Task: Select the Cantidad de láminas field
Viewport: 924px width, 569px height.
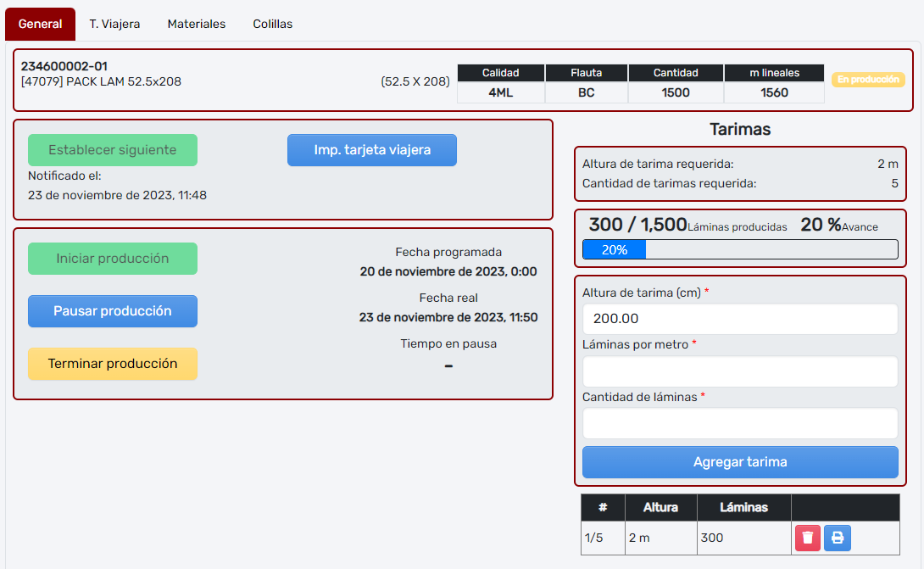Action: [740, 423]
